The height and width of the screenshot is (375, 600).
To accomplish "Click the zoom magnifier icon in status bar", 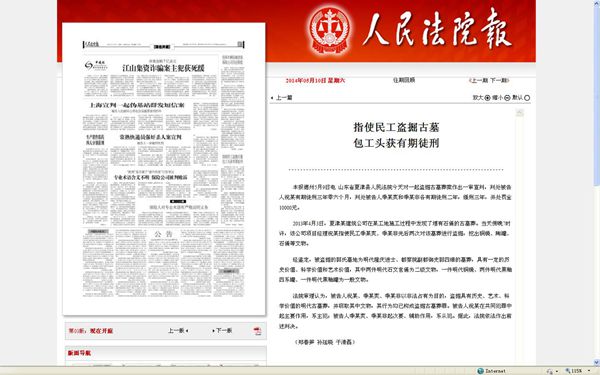I will [568, 371].
